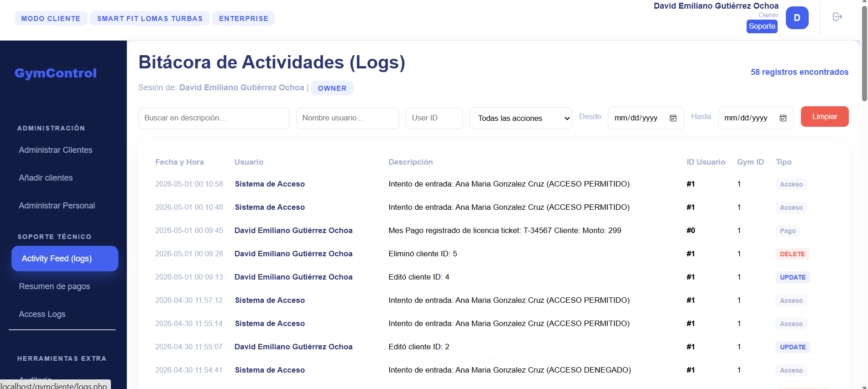The height and width of the screenshot is (389, 868).
Task: Click the #0 user ID cell
Action: 690,231
